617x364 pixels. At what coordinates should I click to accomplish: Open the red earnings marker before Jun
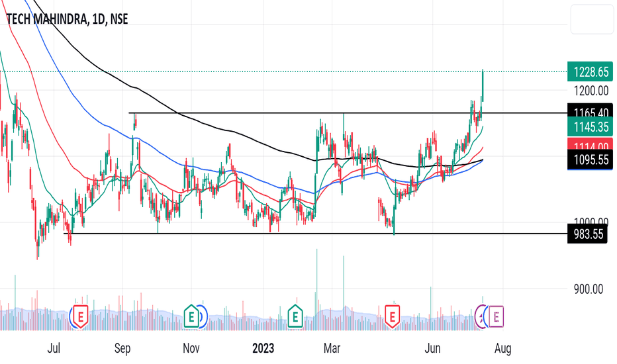(393, 316)
